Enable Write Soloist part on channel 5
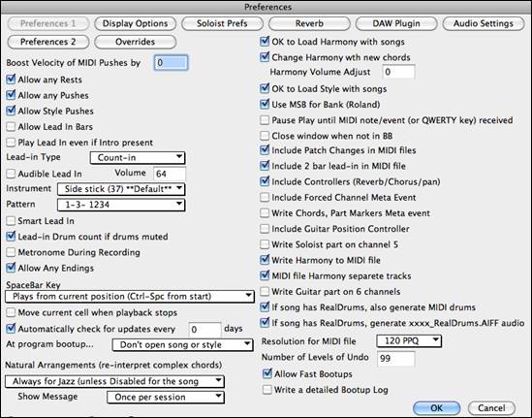Viewport: 532px width, 418px height. pyautogui.click(x=265, y=244)
